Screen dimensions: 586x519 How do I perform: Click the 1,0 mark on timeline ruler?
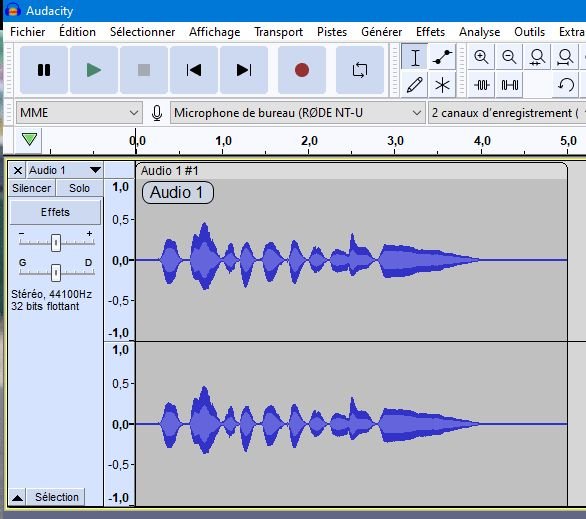point(223,141)
